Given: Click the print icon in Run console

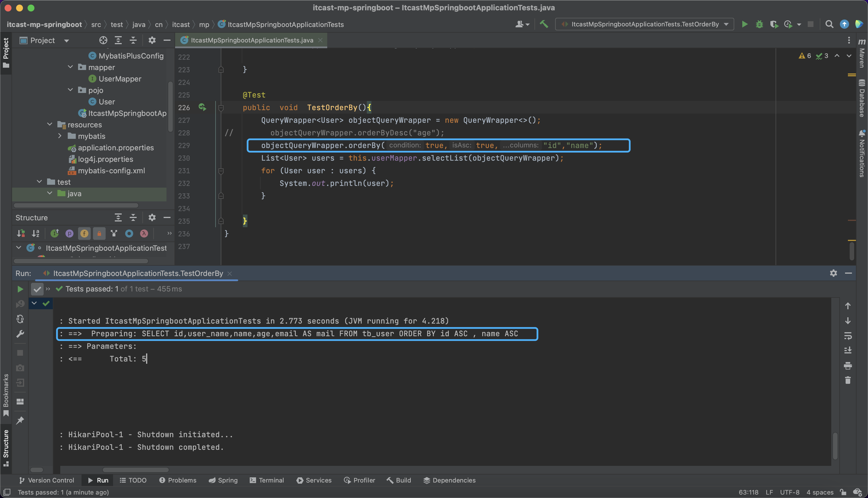Looking at the screenshot, I should pyautogui.click(x=847, y=366).
